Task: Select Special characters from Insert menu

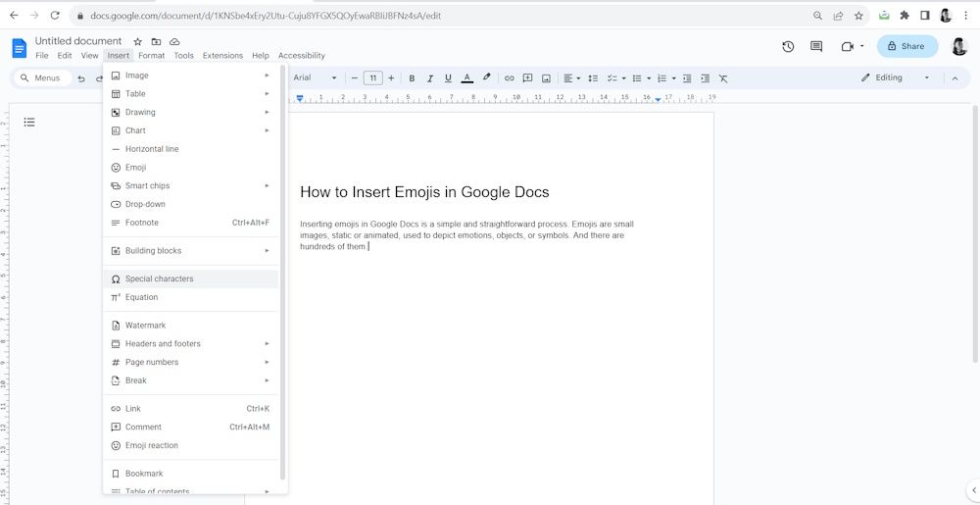Action: (159, 278)
